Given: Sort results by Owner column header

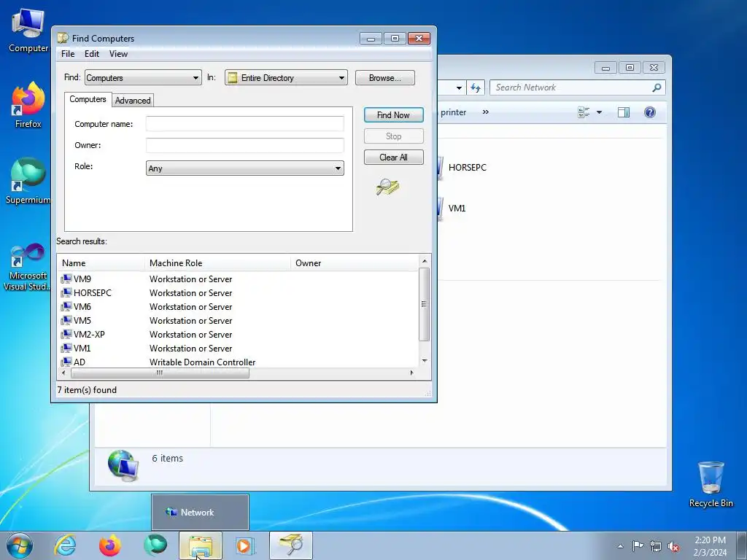Looking at the screenshot, I should coord(354,262).
